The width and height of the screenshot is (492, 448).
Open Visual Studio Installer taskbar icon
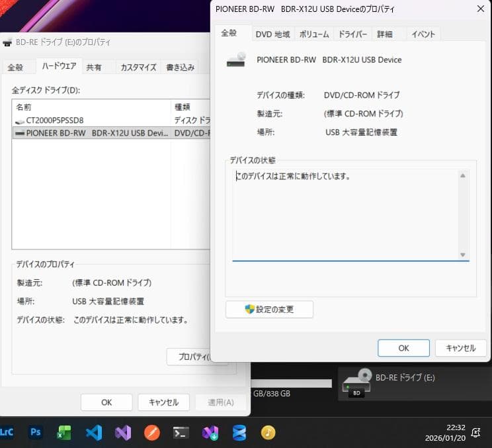point(210,433)
